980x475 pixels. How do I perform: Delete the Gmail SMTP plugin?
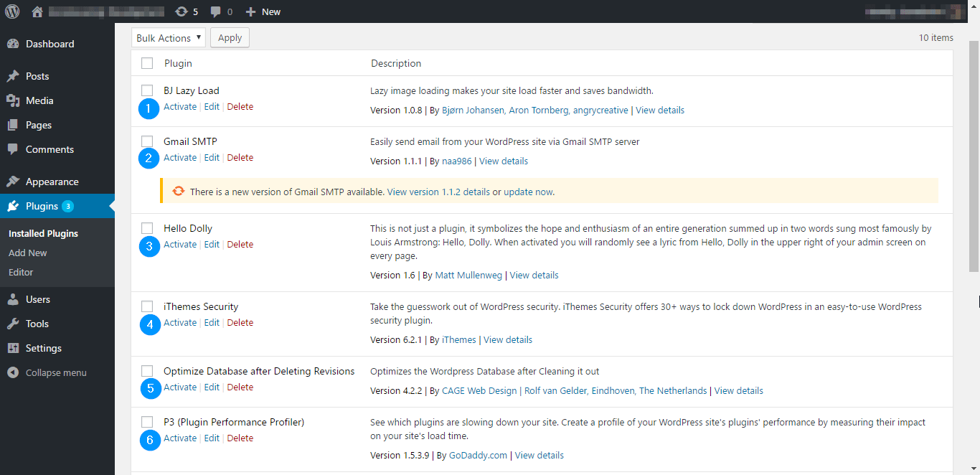[240, 157]
